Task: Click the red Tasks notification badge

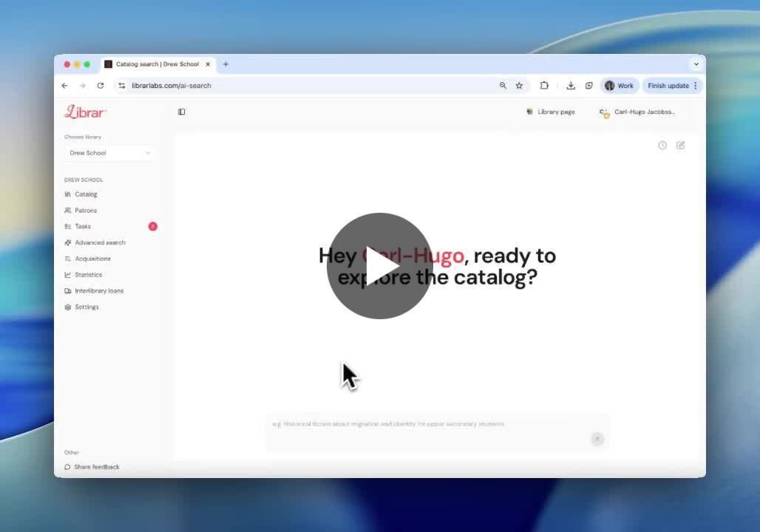Action: pyautogui.click(x=153, y=226)
